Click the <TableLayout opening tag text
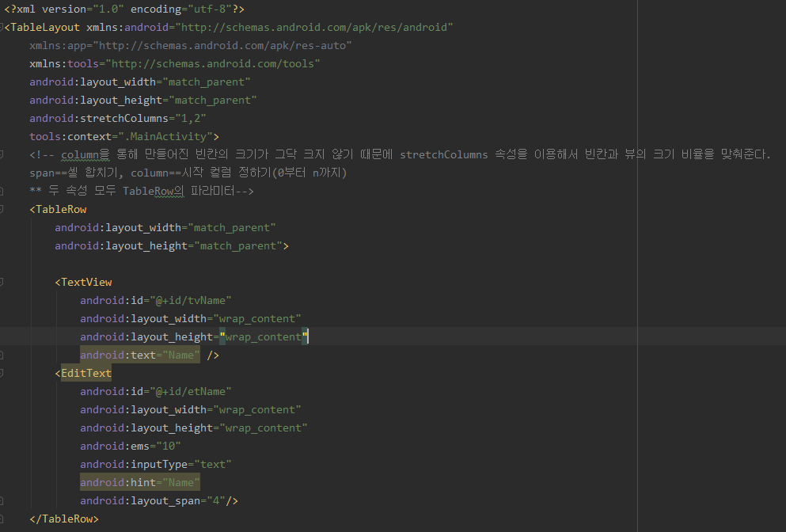The image size is (786, 532). 42,28
